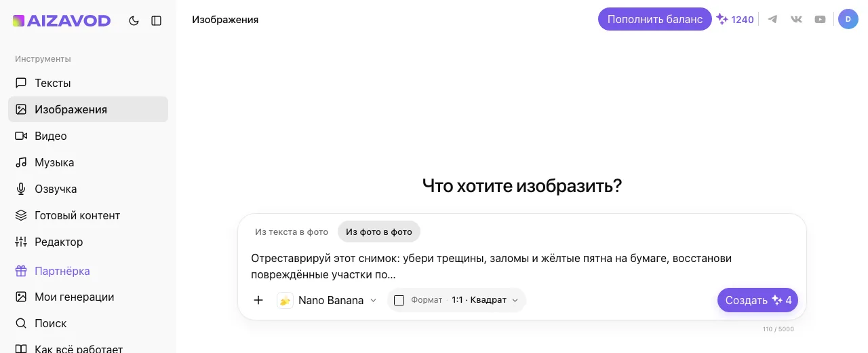Open the Telegram link icon
The height and width of the screenshot is (353, 868).
click(x=772, y=19)
